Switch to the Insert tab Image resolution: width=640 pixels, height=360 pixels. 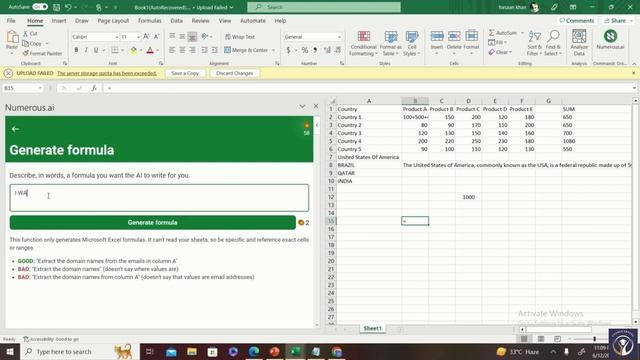[x=59, y=20]
